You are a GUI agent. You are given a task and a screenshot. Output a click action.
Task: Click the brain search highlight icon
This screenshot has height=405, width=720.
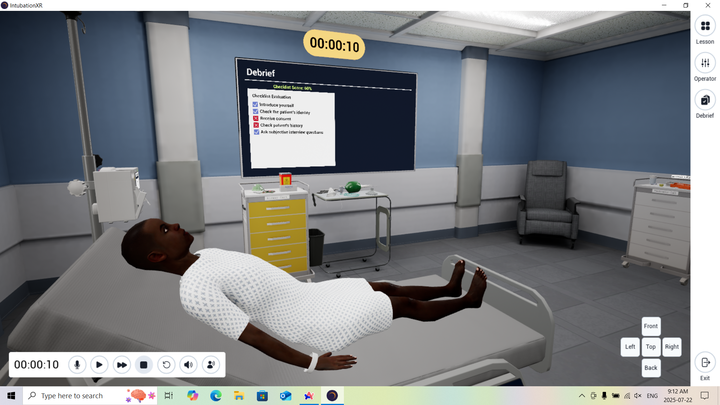pyautogui.click(x=141, y=395)
